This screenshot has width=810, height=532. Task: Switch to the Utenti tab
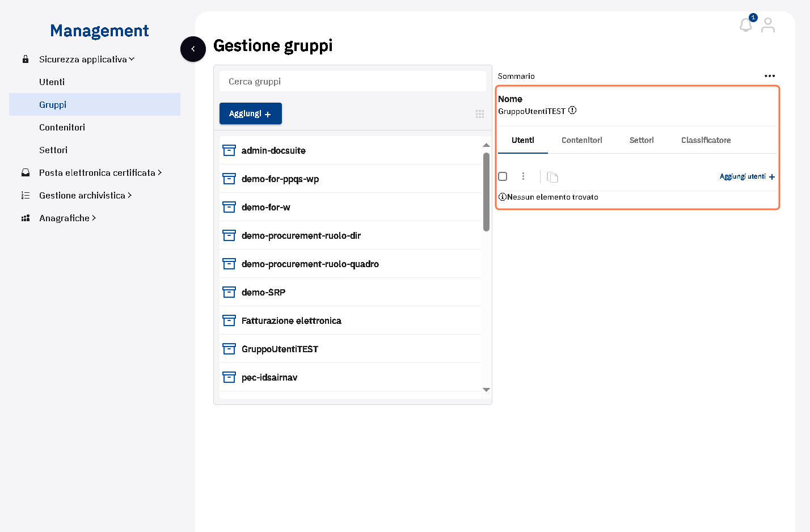coord(523,140)
